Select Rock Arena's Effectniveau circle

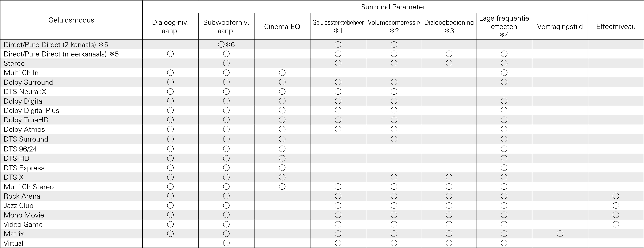coord(616,196)
